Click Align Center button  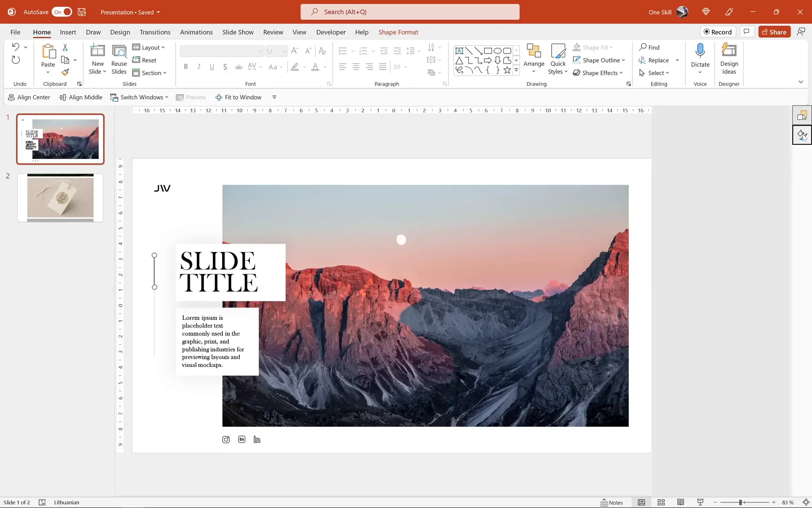point(29,97)
